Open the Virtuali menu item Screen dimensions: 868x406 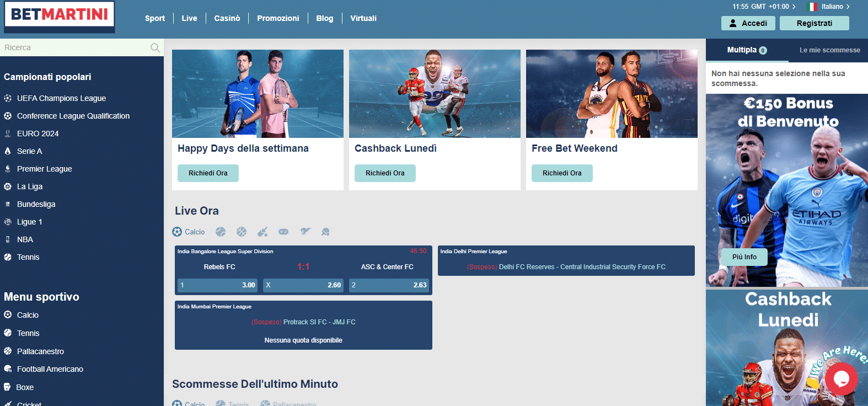pos(363,18)
